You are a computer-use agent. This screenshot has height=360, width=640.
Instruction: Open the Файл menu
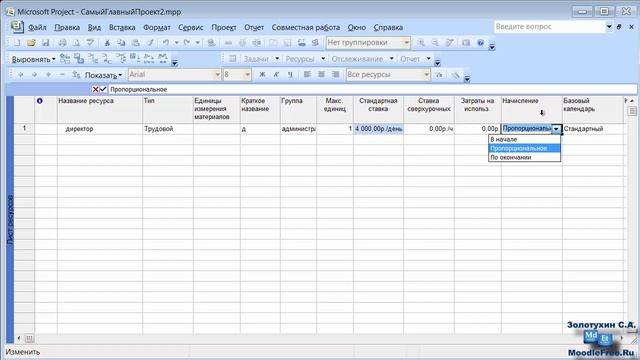[x=37, y=27]
